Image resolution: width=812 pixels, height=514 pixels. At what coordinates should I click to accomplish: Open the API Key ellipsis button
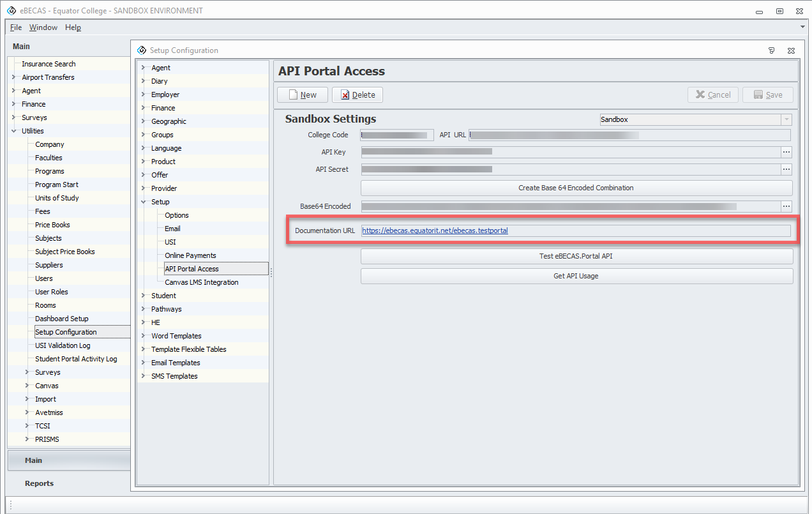[786, 152]
